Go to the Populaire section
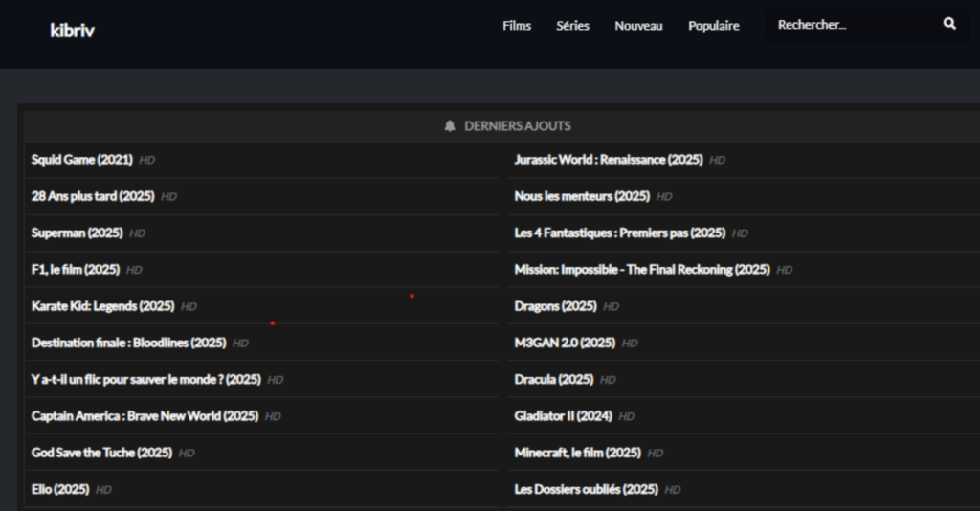Viewport: 980px width, 511px height. click(713, 26)
